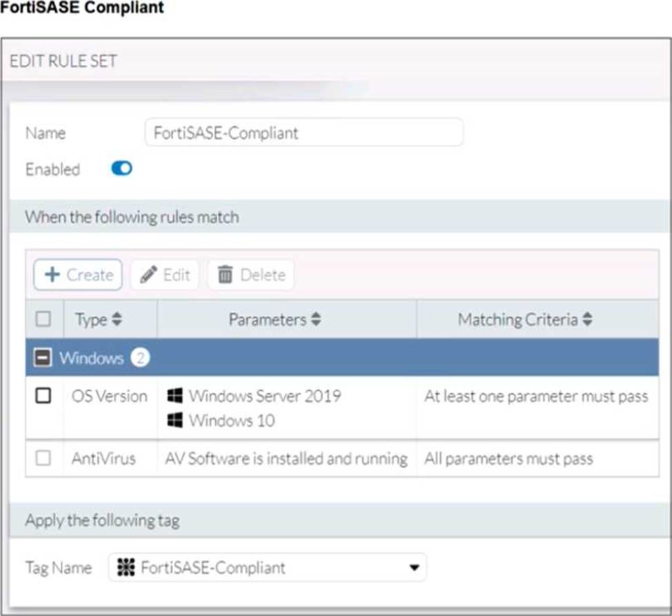Click the FortiSASE-Compliant tag icon
The image size is (672, 616).
coord(126,568)
